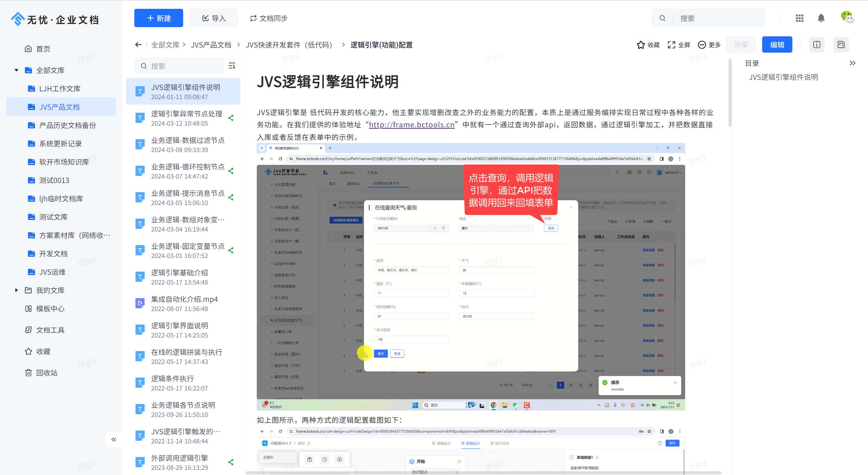This screenshot has width=868, height=475.
Task: Collapse left sidebar with double-arrow button
Action: click(114, 439)
